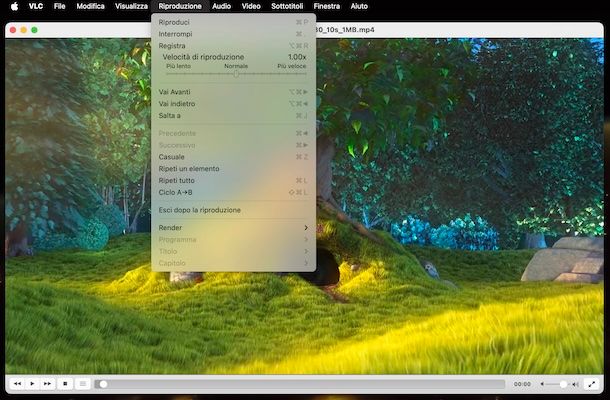Open the File menu
The width and height of the screenshot is (610, 400).
60,6
